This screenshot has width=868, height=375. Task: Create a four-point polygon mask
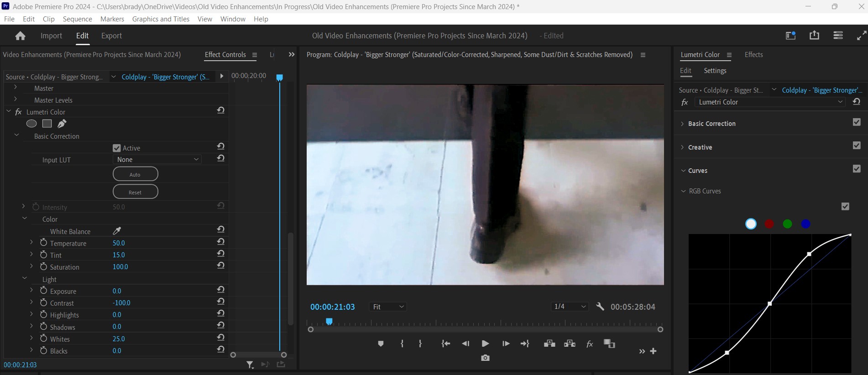coord(47,124)
